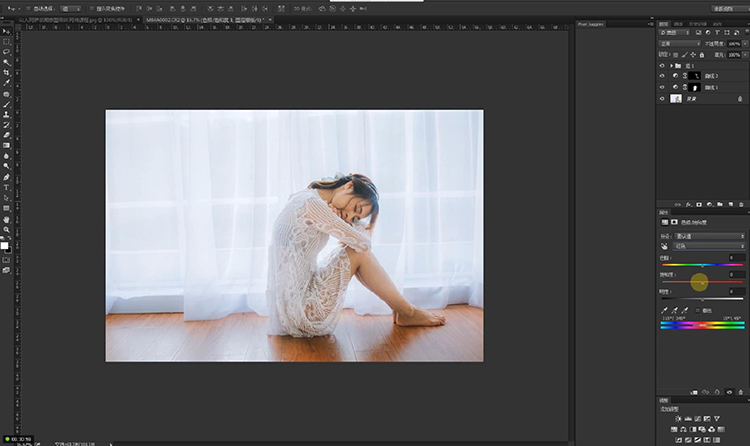Select the Dodge tool
The image size is (750, 446).
tap(6, 166)
